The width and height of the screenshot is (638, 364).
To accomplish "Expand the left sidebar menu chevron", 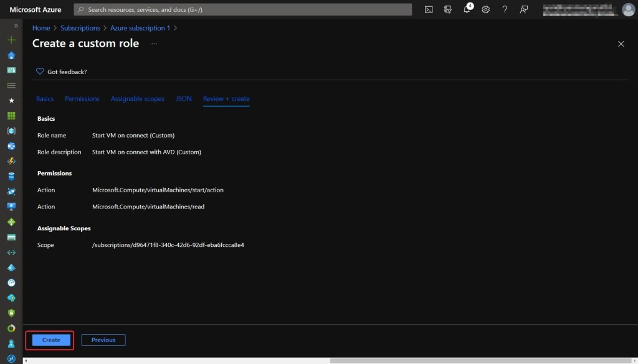I will click(x=16, y=26).
